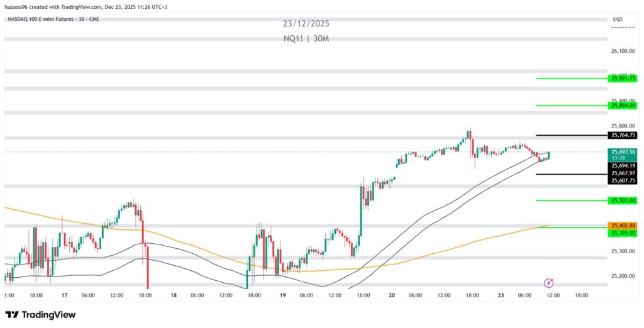Click the green 25,503.00 price label
The image size is (644, 328).
click(623, 200)
